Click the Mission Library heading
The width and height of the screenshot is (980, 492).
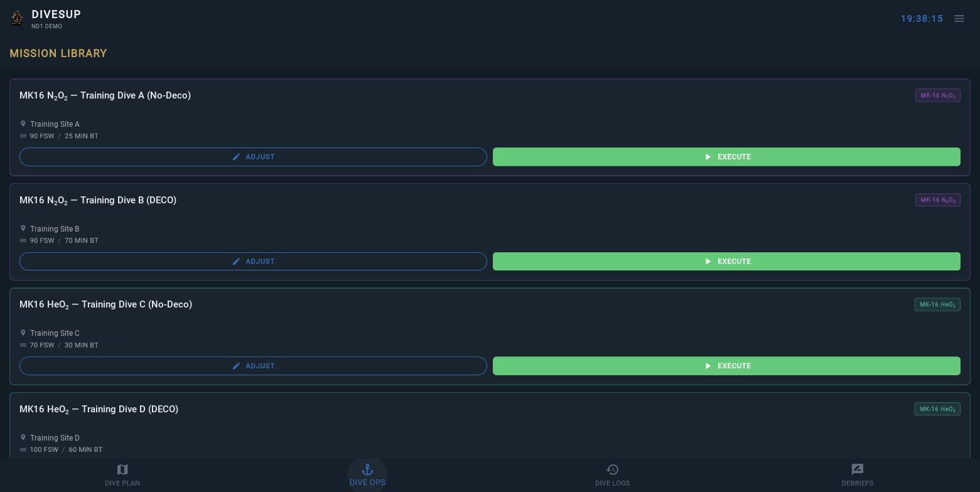[x=58, y=53]
